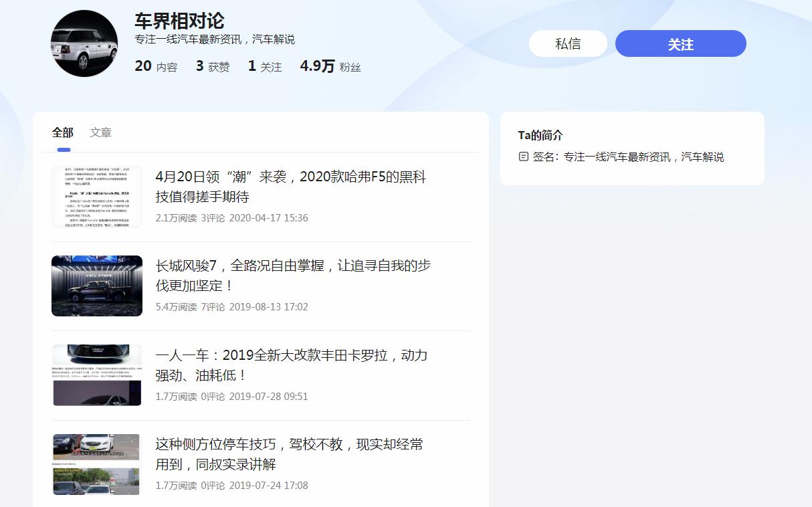The width and height of the screenshot is (812, 507).
Task: Click 3评论 on the 哈弗F5 article
Action: (213, 218)
